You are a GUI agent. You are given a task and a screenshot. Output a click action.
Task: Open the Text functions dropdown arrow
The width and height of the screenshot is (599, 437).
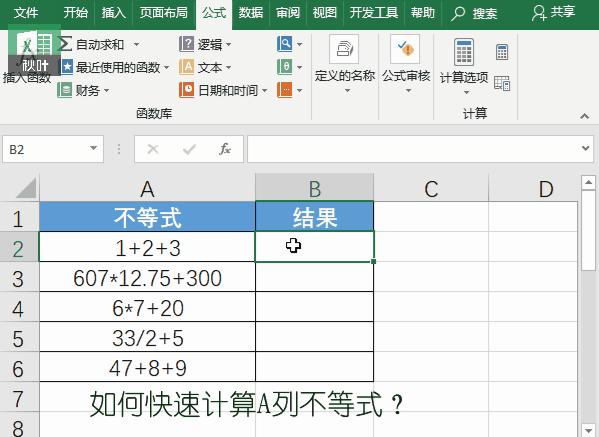point(228,68)
